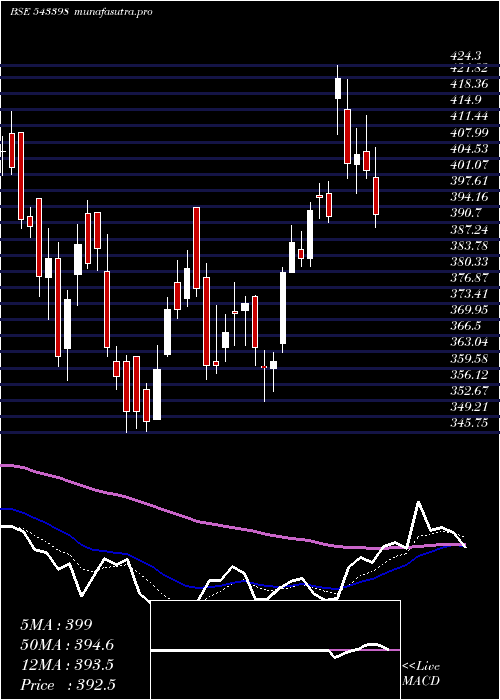Click the 390.7 price axis label
Image resolution: width=500 pixels, height=700 pixels.
466,213
